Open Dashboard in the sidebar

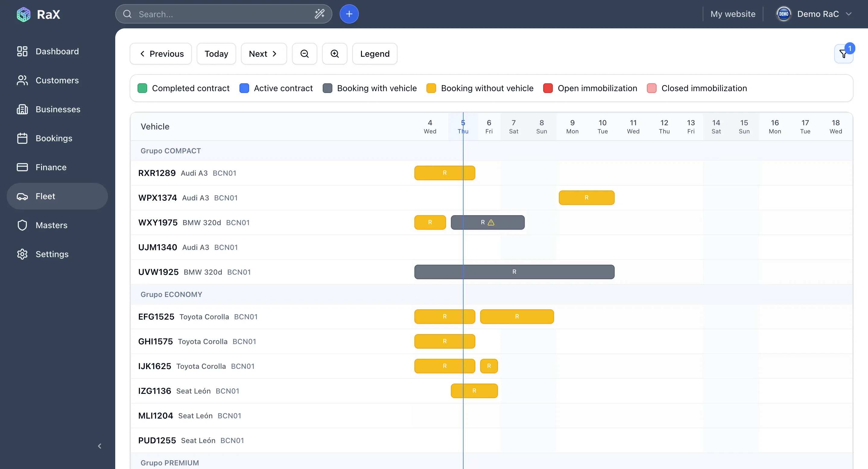pos(57,51)
